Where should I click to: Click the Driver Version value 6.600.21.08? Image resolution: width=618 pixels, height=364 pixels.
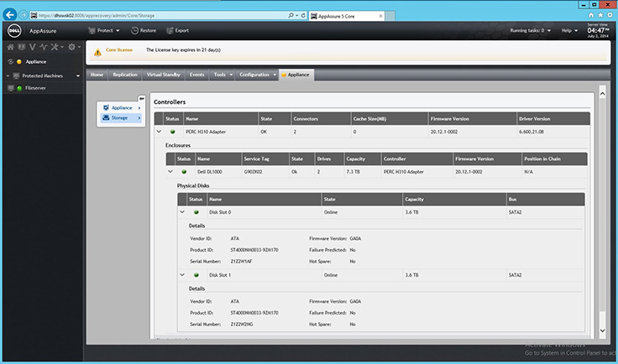(532, 132)
